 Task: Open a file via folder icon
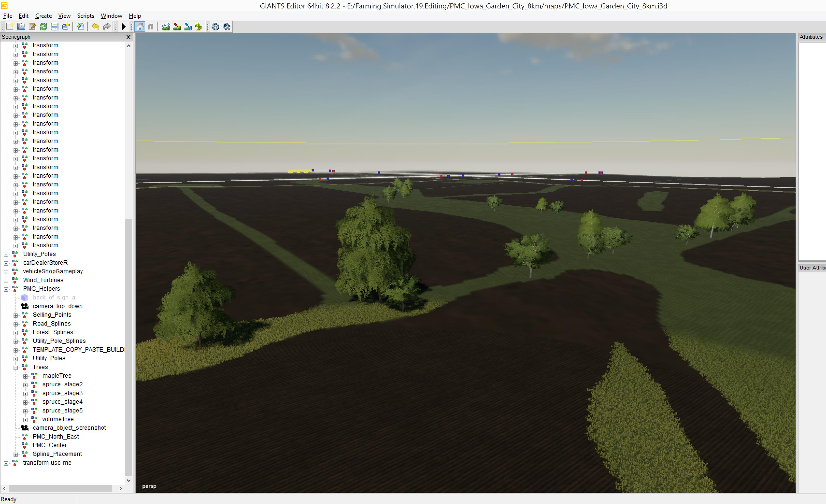pos(21,27)
